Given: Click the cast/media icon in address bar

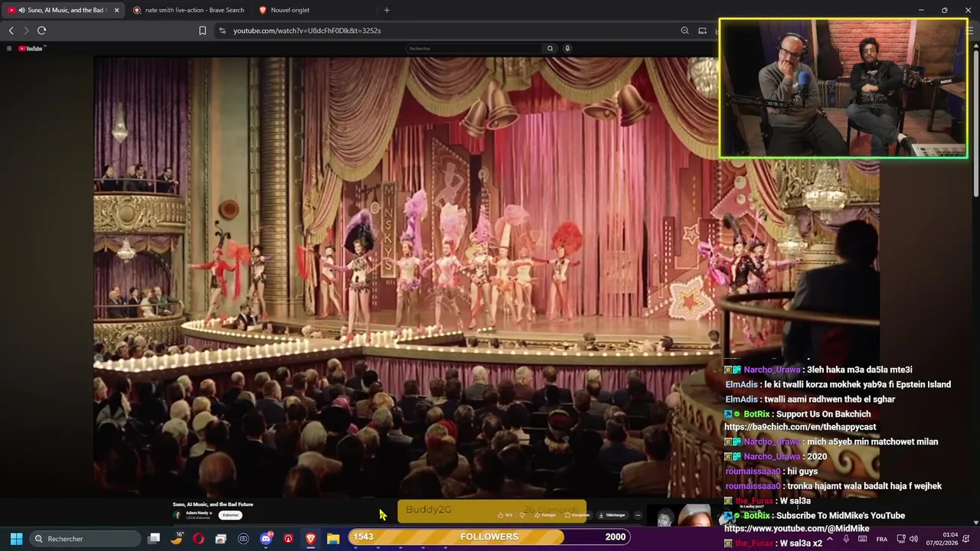Looking at the screenshot, I should [702, 31].
